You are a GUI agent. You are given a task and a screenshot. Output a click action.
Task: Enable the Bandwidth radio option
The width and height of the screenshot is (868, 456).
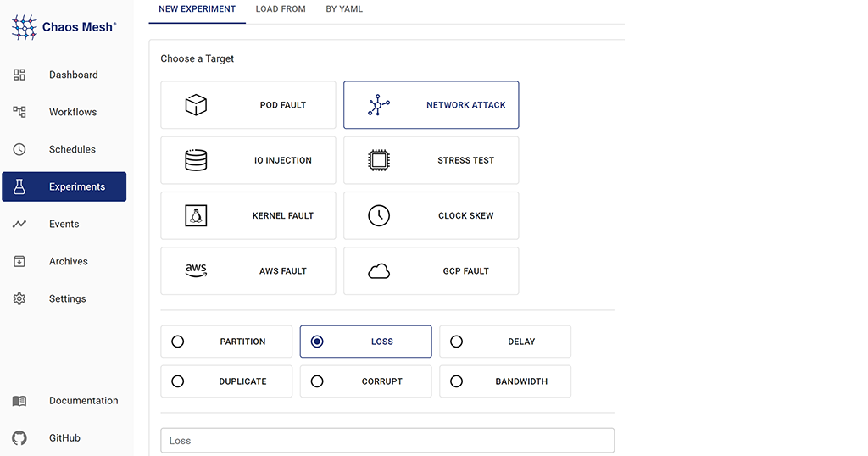point(457,381)
